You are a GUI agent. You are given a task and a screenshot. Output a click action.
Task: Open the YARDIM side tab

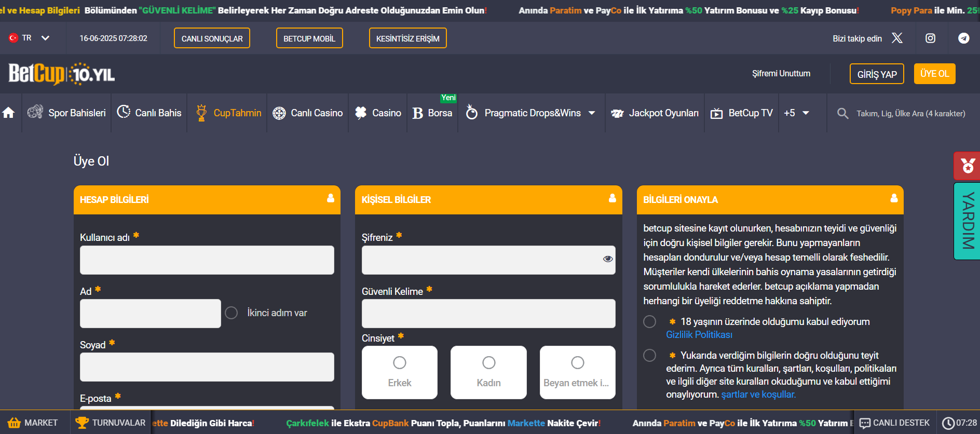tap(967, 221)
